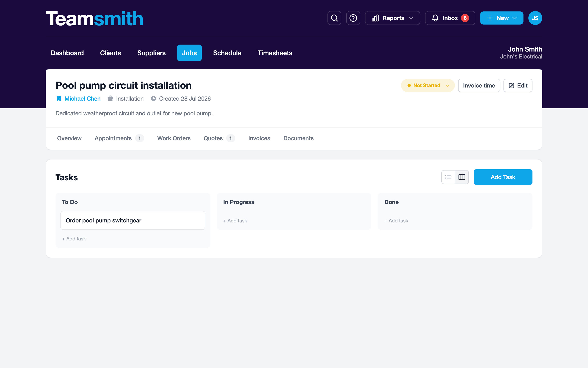Open the Suppliers nav item
This screenshot has height=368, width=588.
151,53
